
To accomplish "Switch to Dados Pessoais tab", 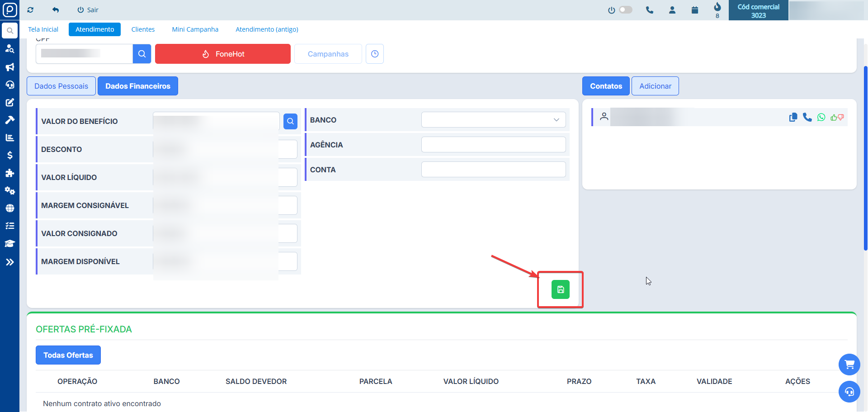I will [61, 86].
